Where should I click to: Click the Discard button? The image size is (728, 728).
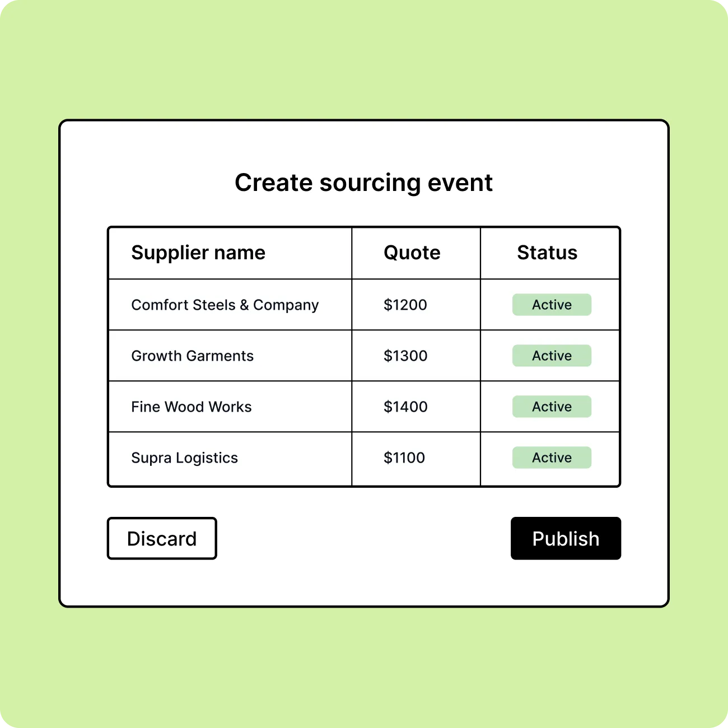pyautogui.click(x=162, y=538)
